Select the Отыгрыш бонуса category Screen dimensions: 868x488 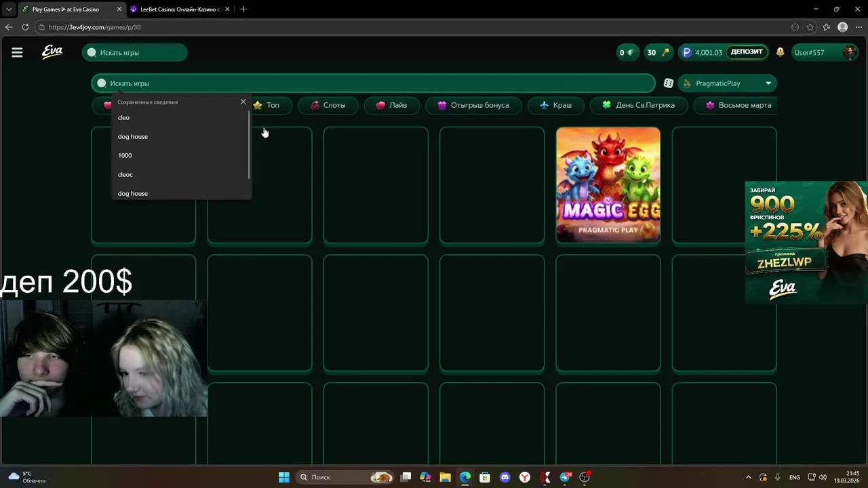click(473, 105)
